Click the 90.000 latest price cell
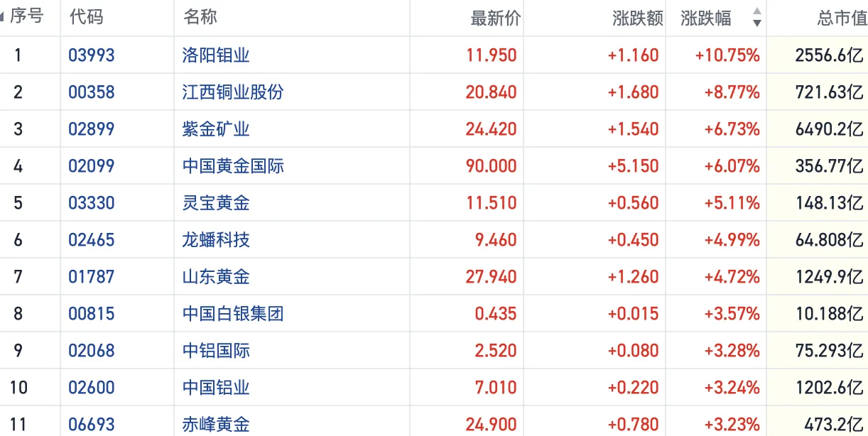The image size is (868, 436). (x=491, y=166)
